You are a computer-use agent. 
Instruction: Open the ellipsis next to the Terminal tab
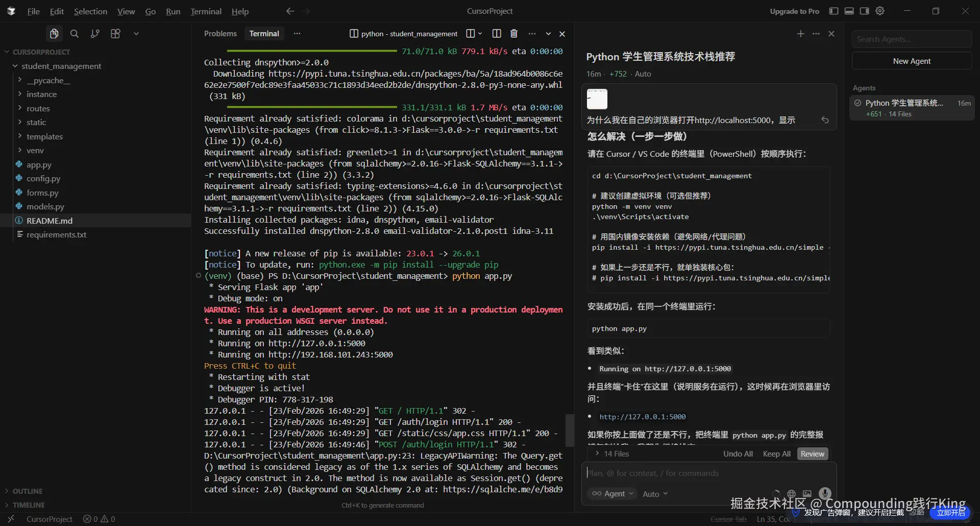(x=297, y=34)
